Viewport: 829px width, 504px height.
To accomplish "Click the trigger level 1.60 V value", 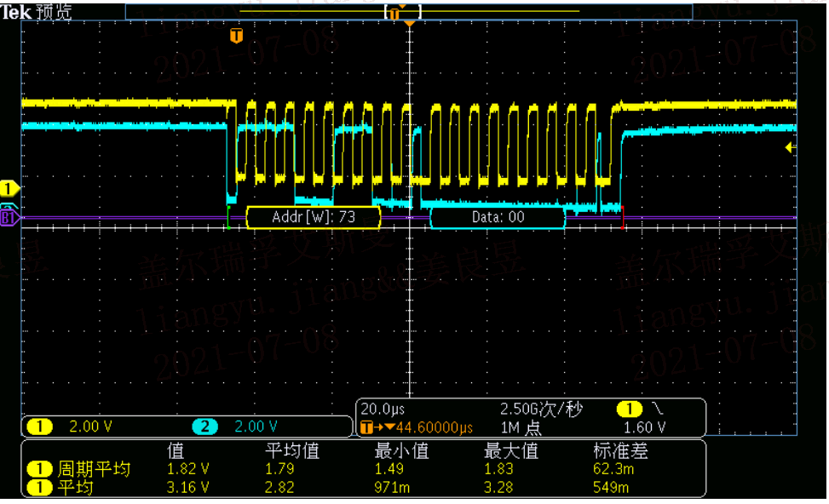I will tap(644, 427).
